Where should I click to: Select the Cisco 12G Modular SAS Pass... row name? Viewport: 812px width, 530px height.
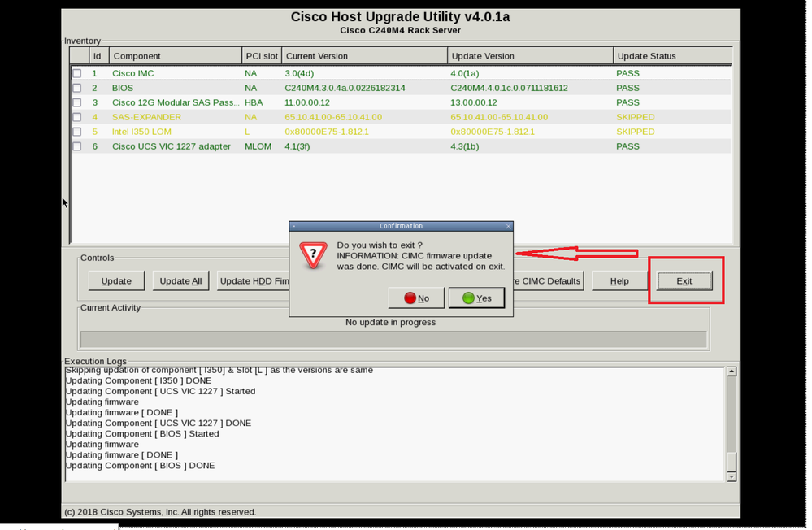pyautogui.click(x=176, y=102)
